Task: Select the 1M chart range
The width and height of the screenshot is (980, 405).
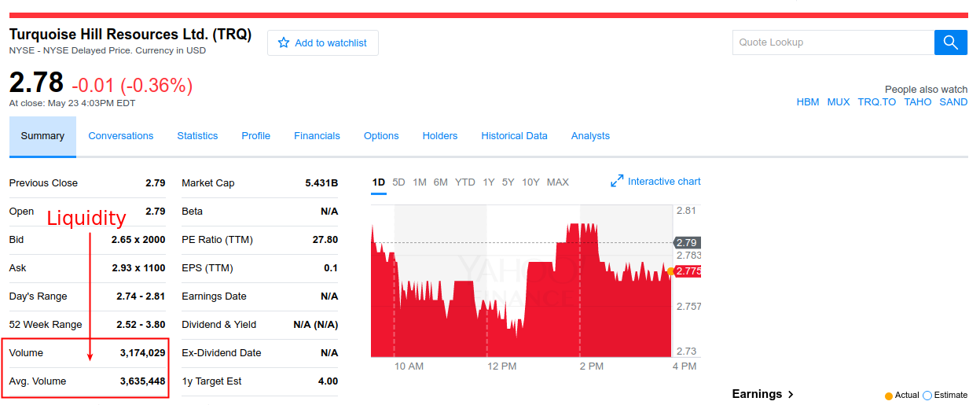Action: pos(420,182)
